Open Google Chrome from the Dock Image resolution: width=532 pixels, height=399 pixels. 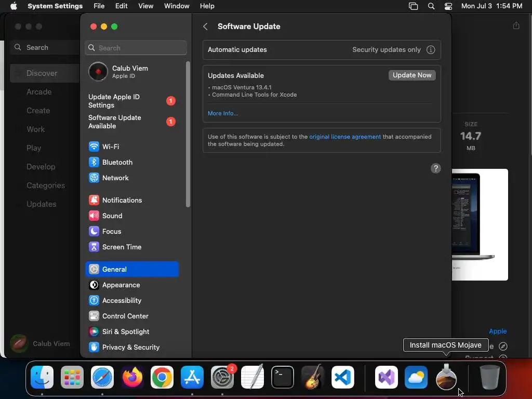tap(162, 377)
